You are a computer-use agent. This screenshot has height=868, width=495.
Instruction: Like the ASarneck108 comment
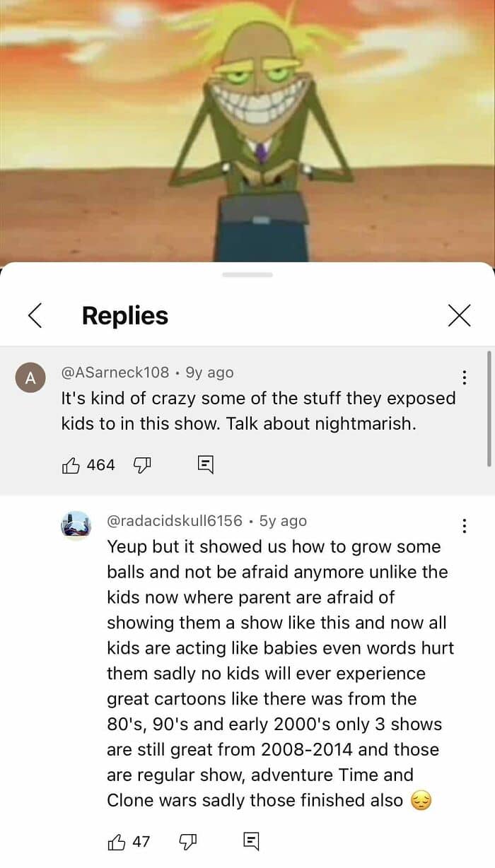pyautogui.click(x=71, y=465)
